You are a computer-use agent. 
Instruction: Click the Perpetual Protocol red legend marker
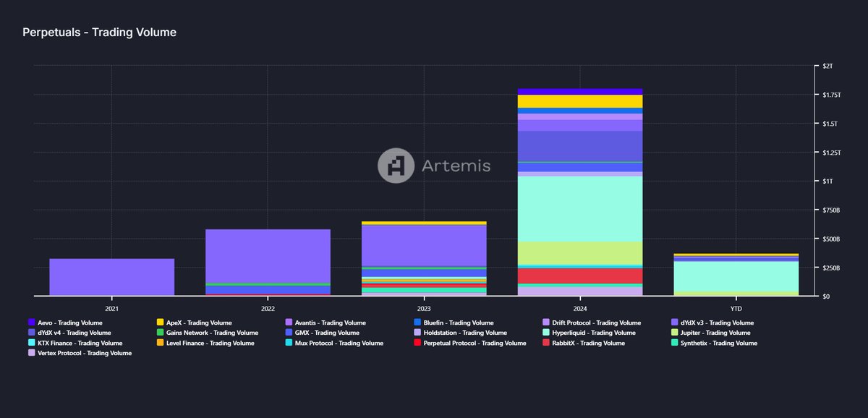pos(417,343)
